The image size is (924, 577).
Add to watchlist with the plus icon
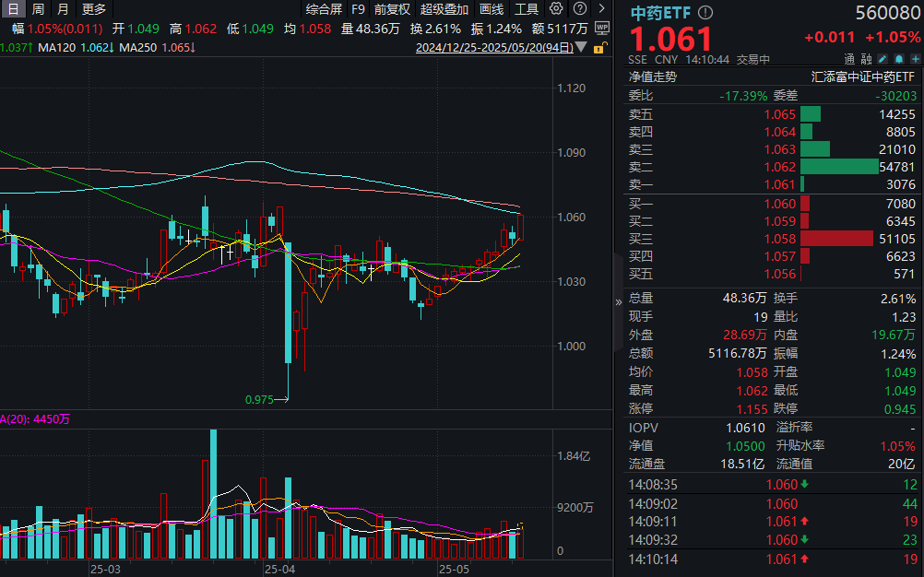[x=915, y=58]
